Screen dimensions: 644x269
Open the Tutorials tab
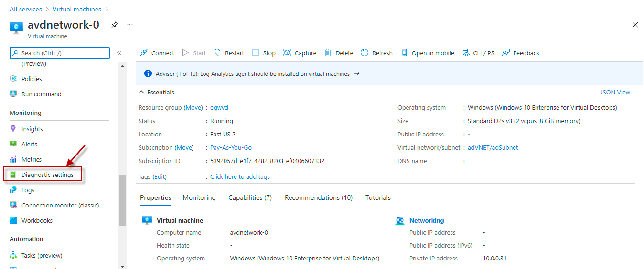pyautogui.click(x=378, y=197)
